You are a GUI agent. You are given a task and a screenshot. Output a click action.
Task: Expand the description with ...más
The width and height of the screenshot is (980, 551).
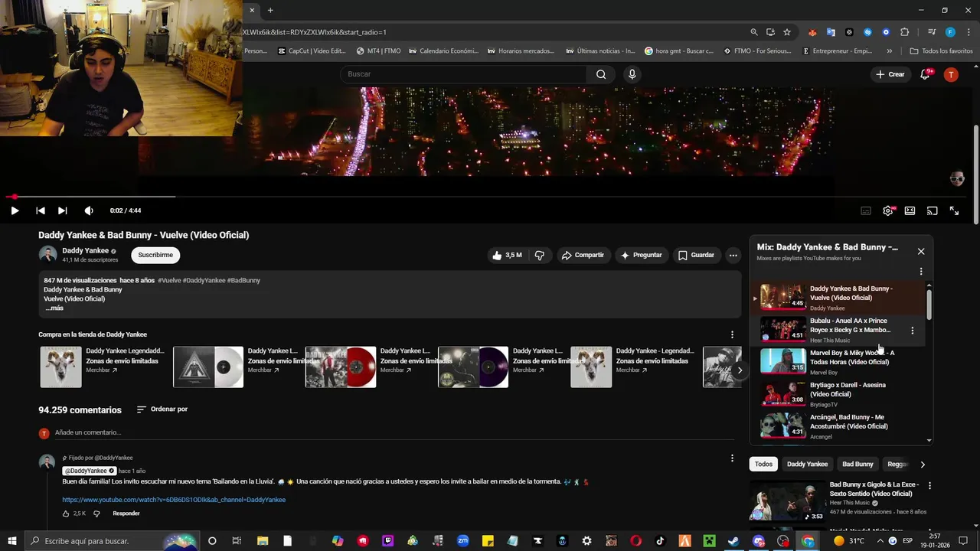coord(54,308)
